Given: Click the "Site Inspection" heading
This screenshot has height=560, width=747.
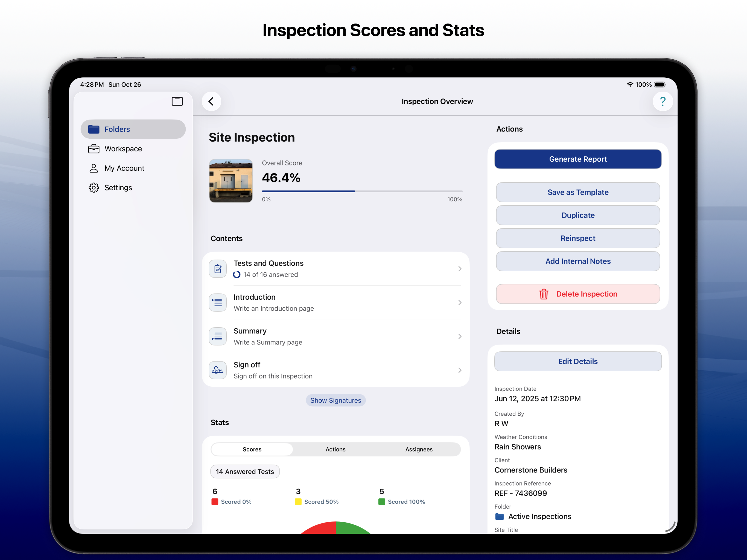Looking at the screenshot, I should tap(252, 138).
